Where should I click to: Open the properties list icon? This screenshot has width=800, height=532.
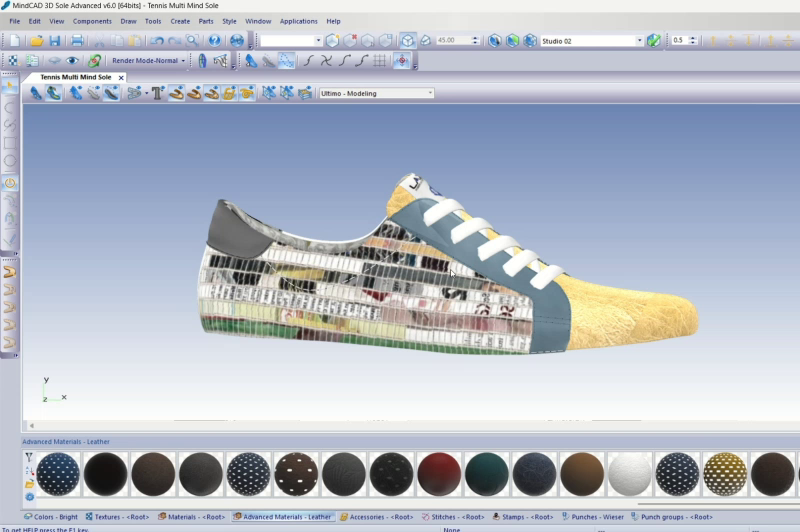click(32, 61)
